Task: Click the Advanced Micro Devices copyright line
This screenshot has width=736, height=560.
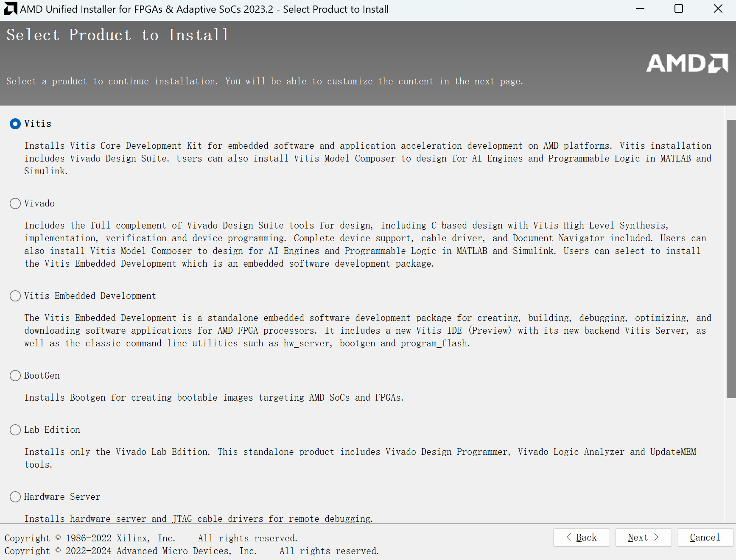Action: [192, 551]
